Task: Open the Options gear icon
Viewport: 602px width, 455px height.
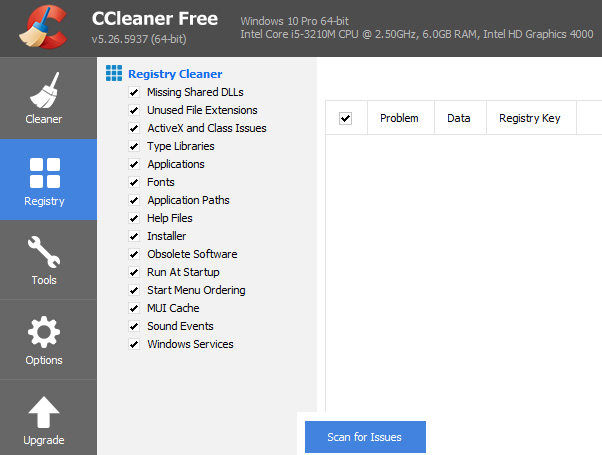Action: [44, 332]
